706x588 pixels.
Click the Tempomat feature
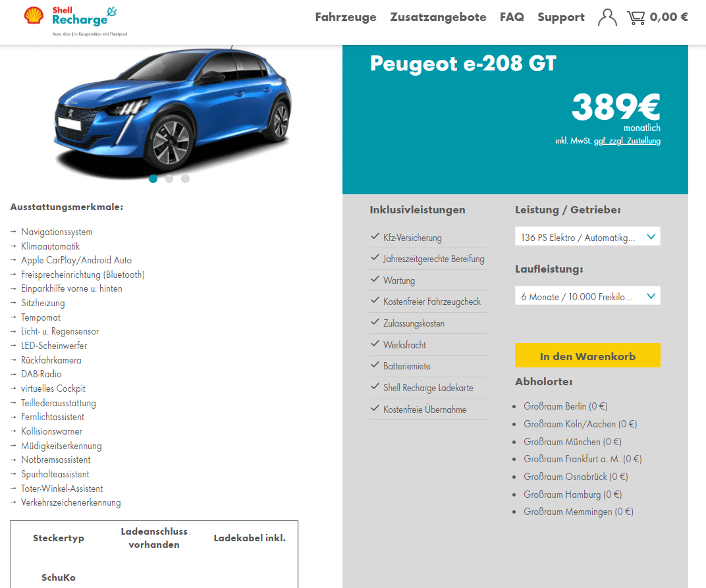click(41, 317)
